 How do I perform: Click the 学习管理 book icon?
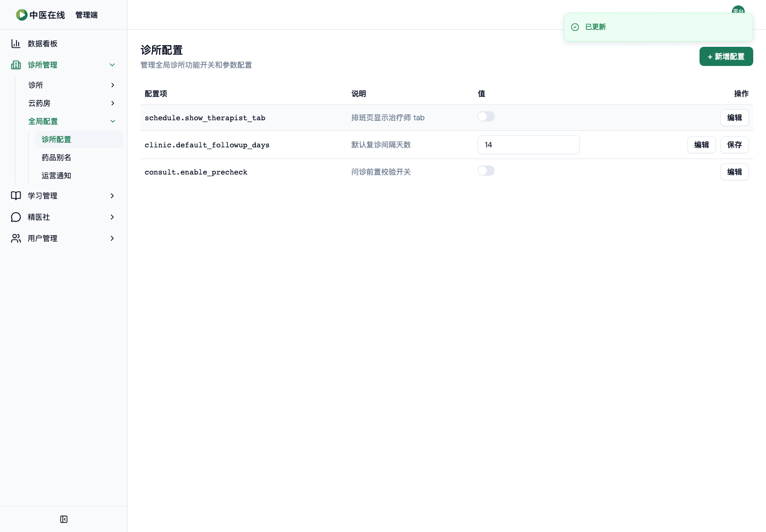[x=16, y=196]
